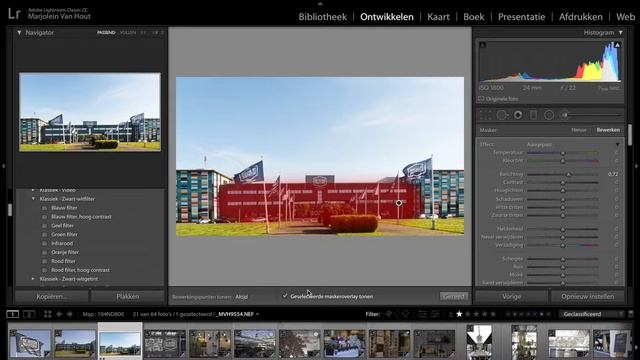Select the Crop overlay tool icon
The image size is (640, 360).
pos(486,116)
